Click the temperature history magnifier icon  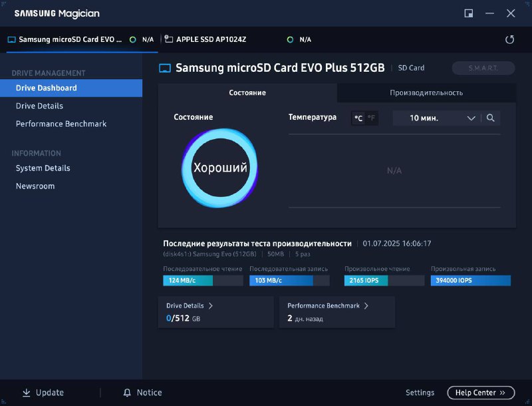click(490, 118)
